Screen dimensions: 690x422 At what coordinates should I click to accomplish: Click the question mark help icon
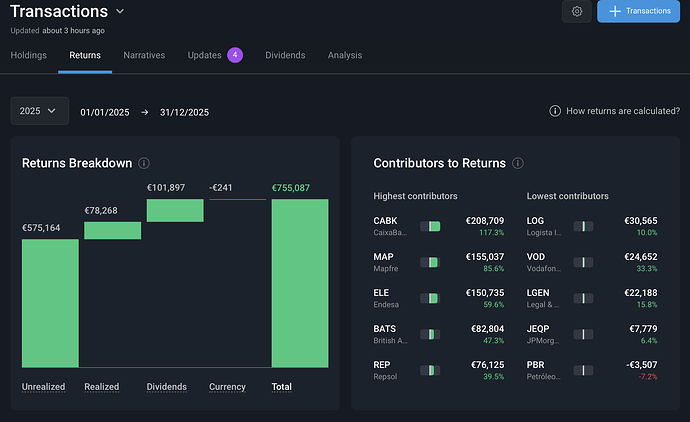pyautogui.click(x=555, y=112)
